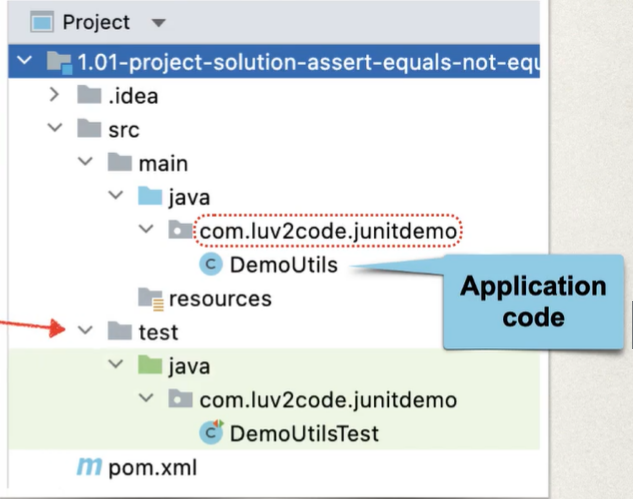Click the Project tool window icon
This screenshot has height=499, width=633.
coord(40,22)
